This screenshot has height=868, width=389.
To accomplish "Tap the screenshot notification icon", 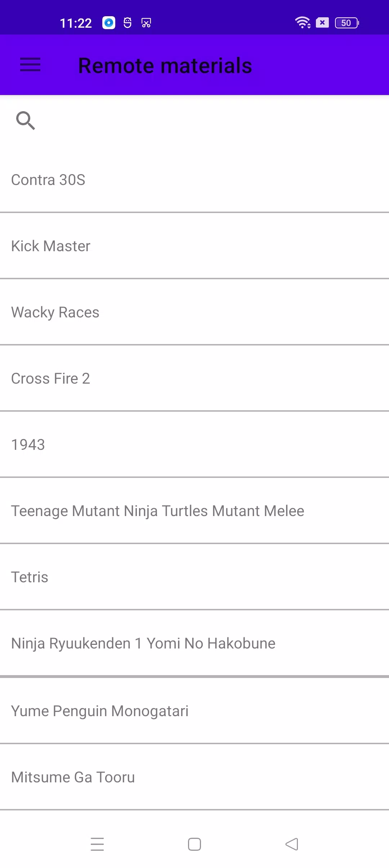I will (146, 23).
